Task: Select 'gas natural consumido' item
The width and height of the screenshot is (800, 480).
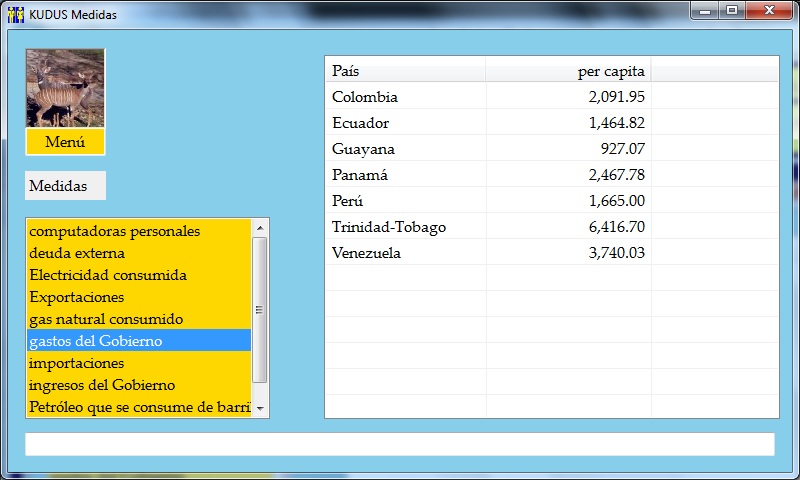Action: pyautogui.click(x=106, y=319)
